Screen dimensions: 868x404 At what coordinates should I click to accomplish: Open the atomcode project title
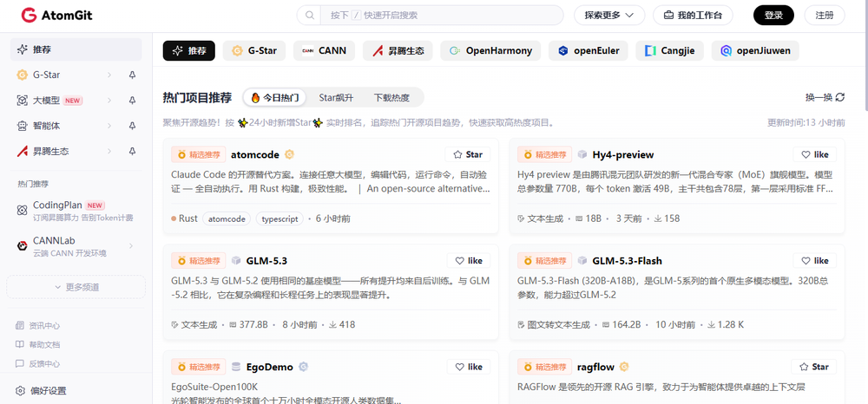pos(255,154)
